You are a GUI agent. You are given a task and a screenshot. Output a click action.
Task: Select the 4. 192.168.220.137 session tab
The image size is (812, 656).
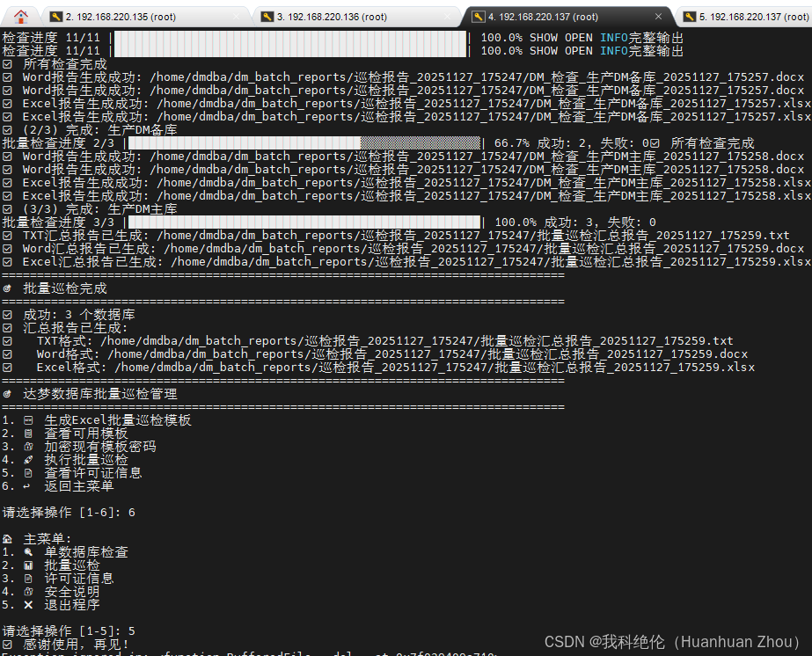pos(568,17)
